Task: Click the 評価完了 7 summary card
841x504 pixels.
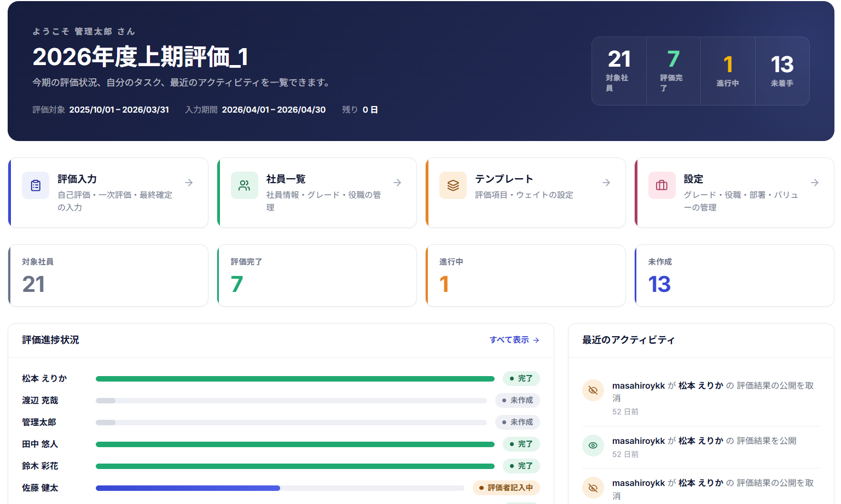Action: tap(317, 276)
